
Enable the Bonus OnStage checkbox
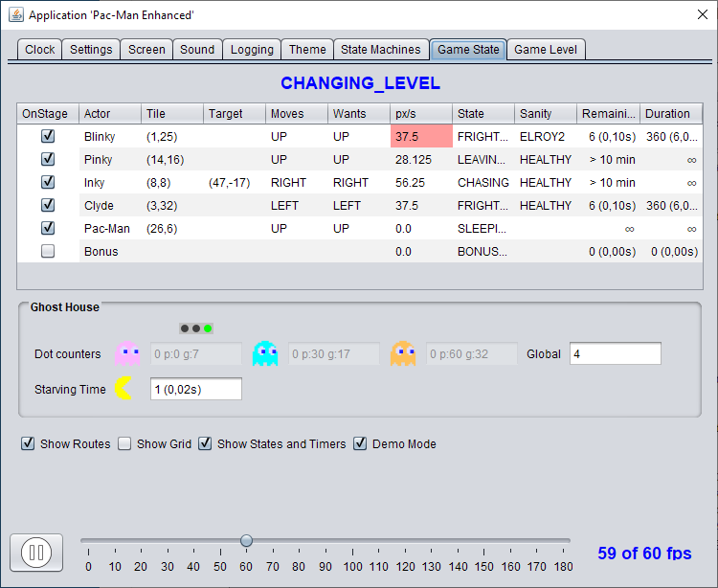pos(48,251)
